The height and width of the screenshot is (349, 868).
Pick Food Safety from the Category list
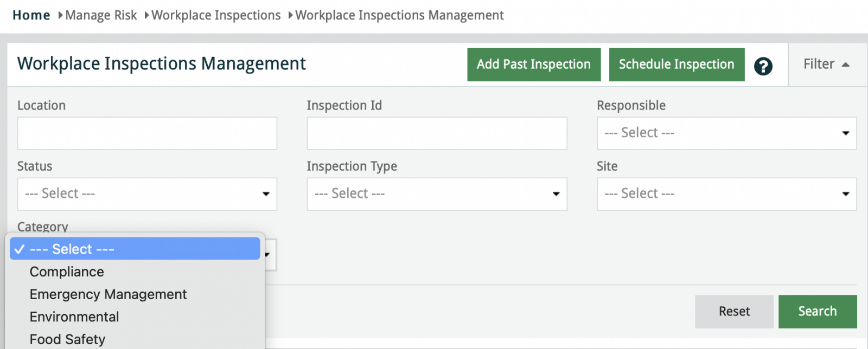(x=67, y=339)
